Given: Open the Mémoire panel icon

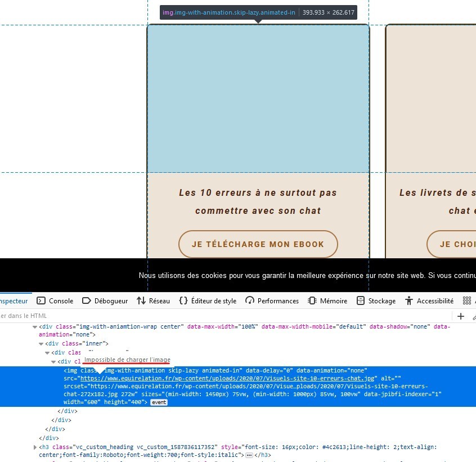Looking at the screenshot, I should 312,301.
